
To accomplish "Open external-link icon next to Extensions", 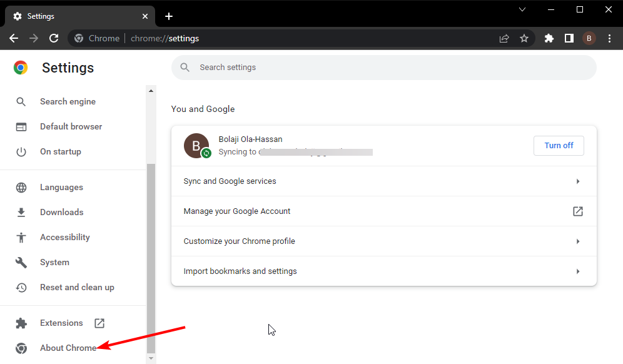I will 99,323.
